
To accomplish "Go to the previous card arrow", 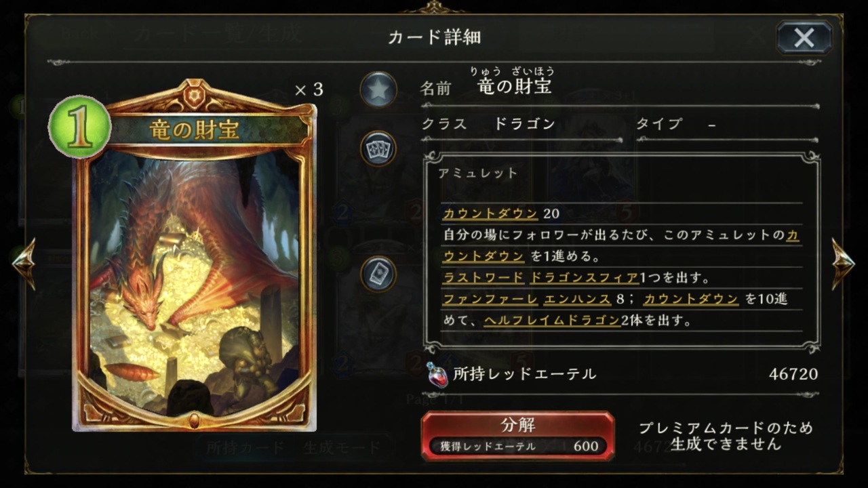I will click(x=24, y=264).
